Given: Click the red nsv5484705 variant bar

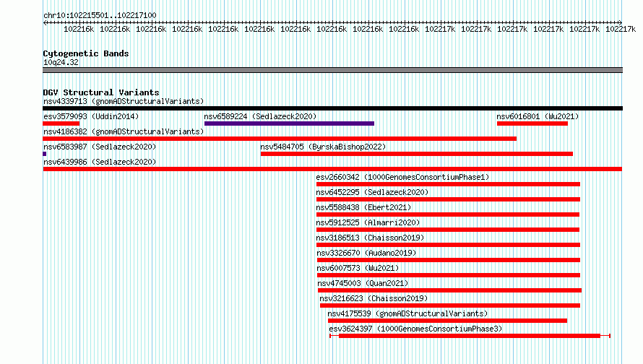Looking at the screenshot, I should pos(417,154).
